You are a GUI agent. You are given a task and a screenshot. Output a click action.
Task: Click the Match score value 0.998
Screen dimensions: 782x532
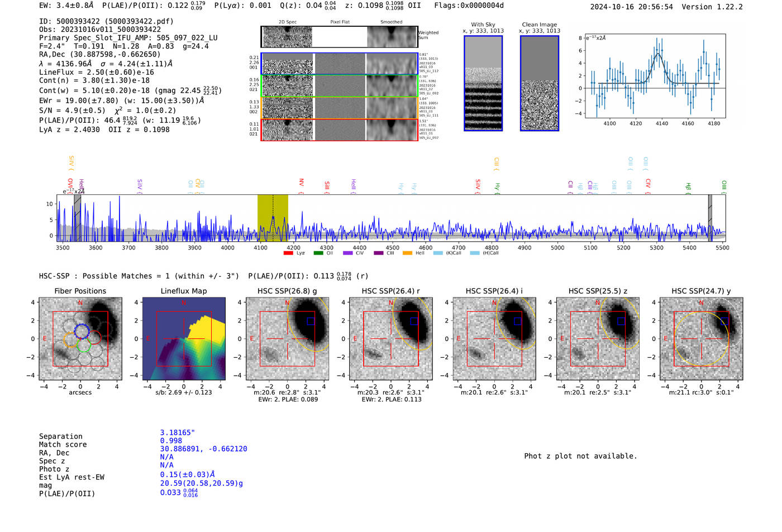click(x=171, y=440)
